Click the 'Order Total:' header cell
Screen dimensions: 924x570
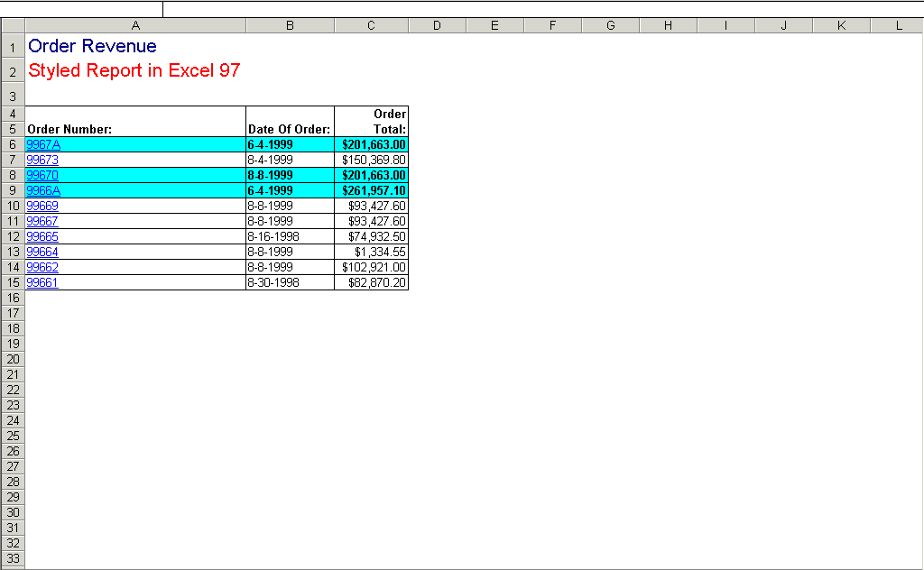pos(371,122)
